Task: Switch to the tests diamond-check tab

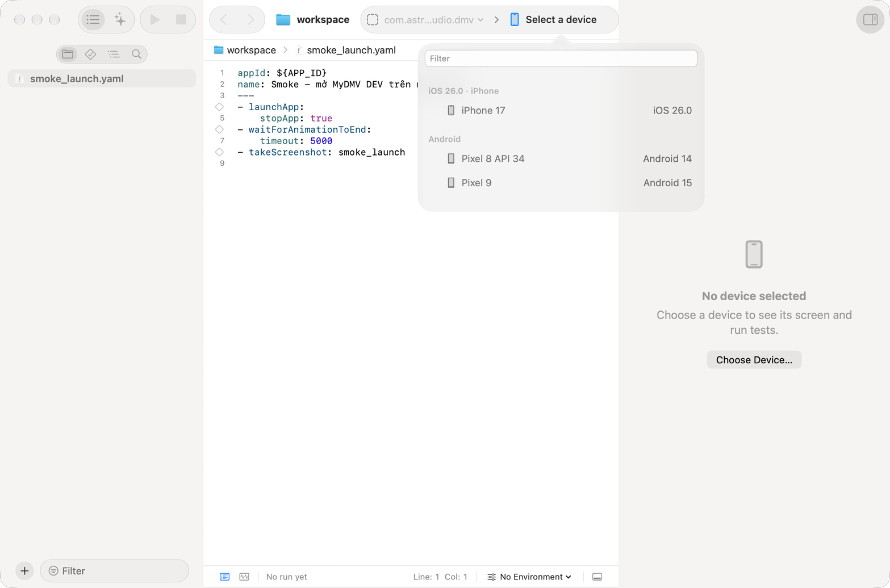Action: tap(90, 54)
